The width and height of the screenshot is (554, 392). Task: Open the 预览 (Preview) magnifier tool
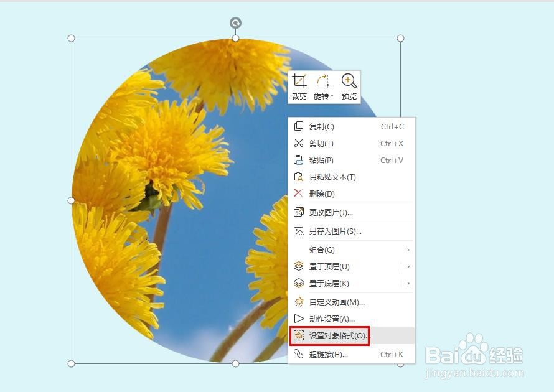[349, 87]
